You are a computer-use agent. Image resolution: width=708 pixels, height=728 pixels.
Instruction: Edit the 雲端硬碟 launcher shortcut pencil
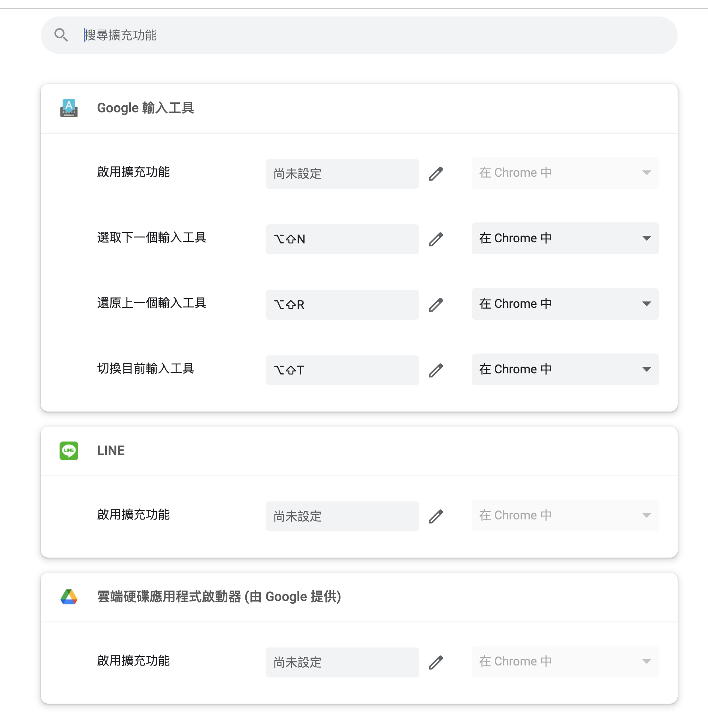click(x=436, y=662)
